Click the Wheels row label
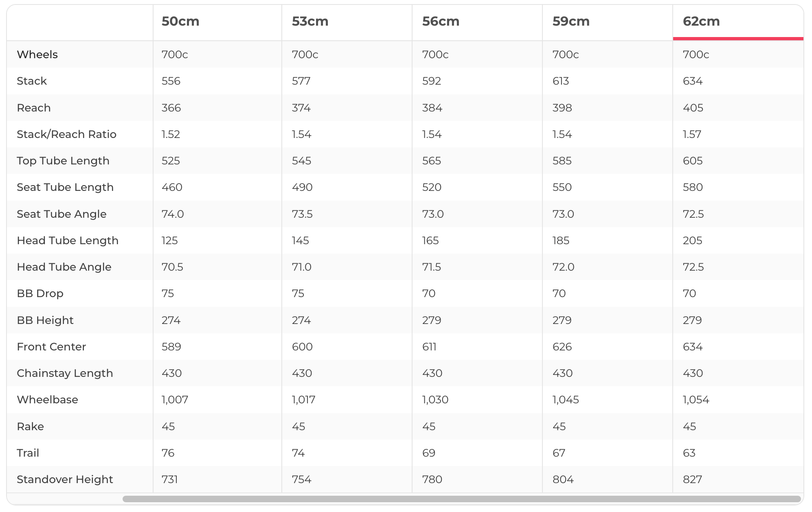The image size is (812, 512). tap(37, 55)
